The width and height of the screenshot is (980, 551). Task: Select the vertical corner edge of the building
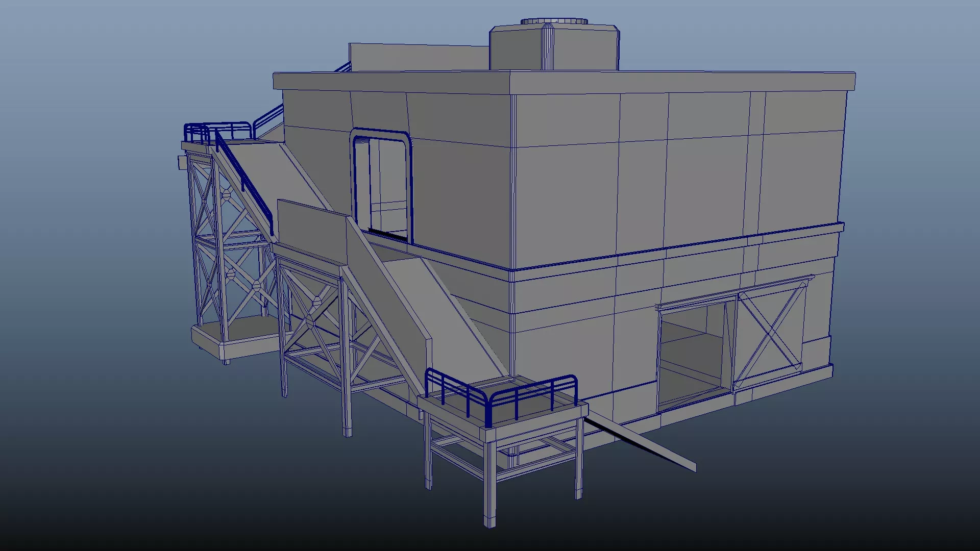512,179
